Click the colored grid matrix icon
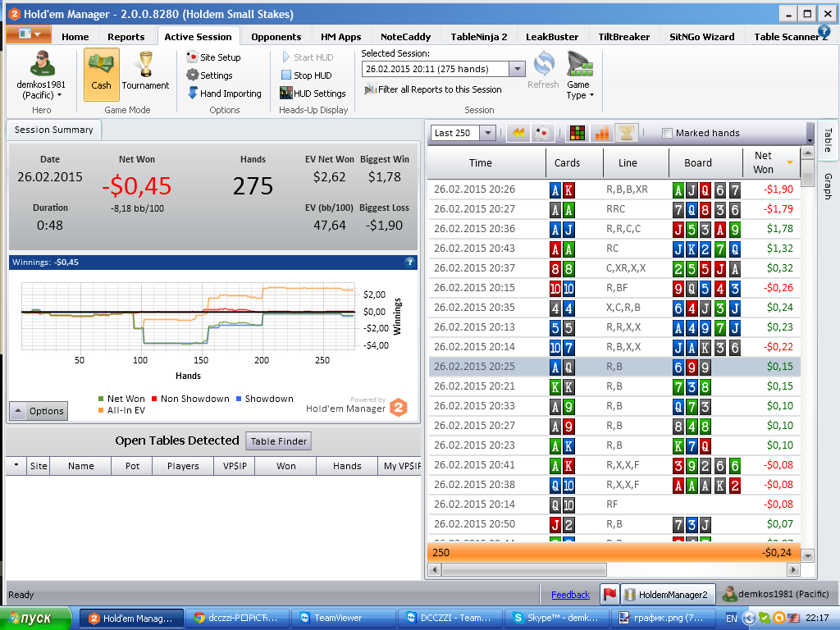 pos(577,133)
